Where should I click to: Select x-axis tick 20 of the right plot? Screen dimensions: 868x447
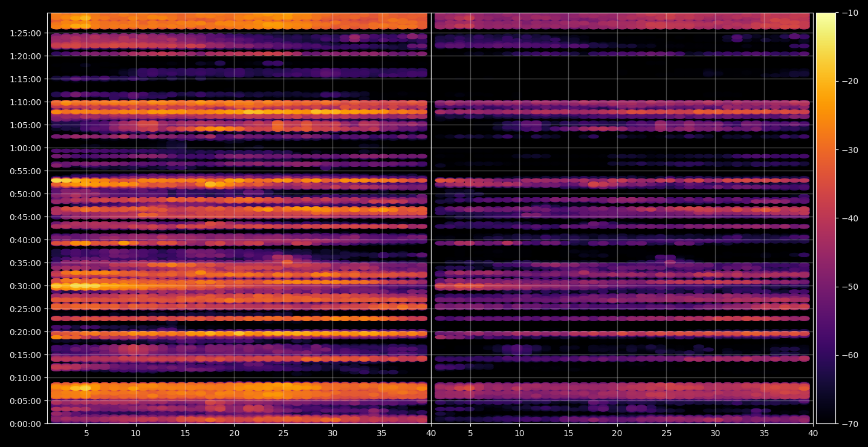pyautogui.click(x=617, y=433)
